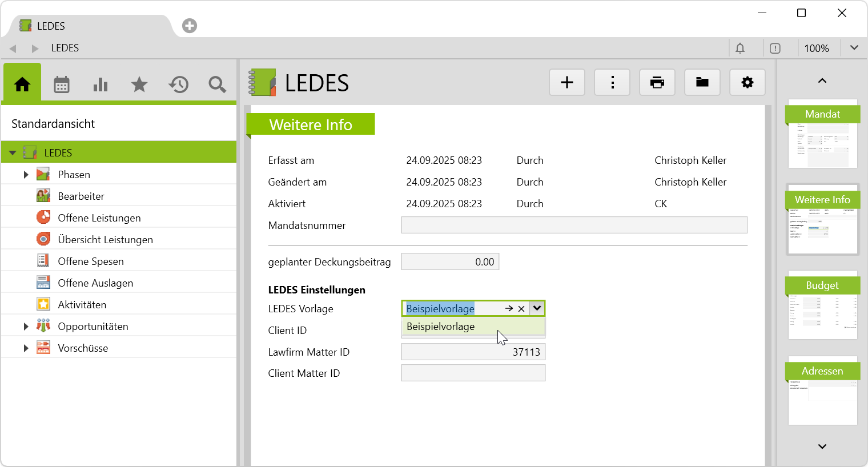The image size is (868, 467).
Task: Expand the Opportunitäten tree node
Action: (26, 327)
